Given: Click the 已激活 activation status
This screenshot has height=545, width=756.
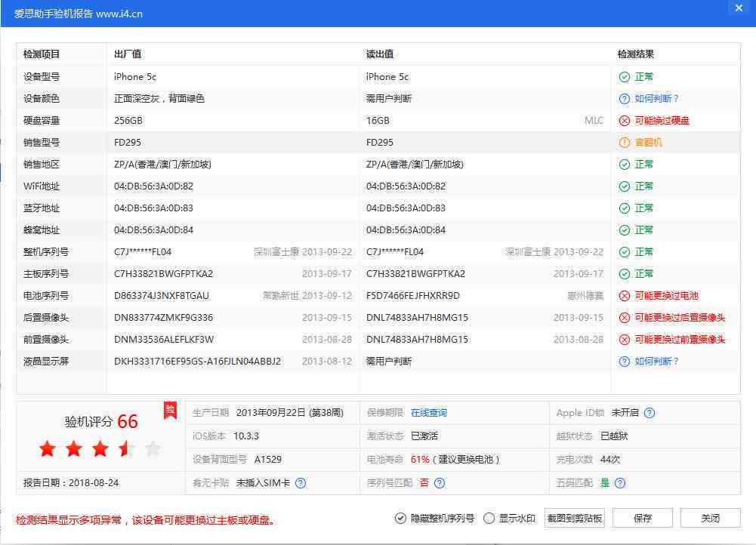Looking at the screenshot, I should click(424, 436).
